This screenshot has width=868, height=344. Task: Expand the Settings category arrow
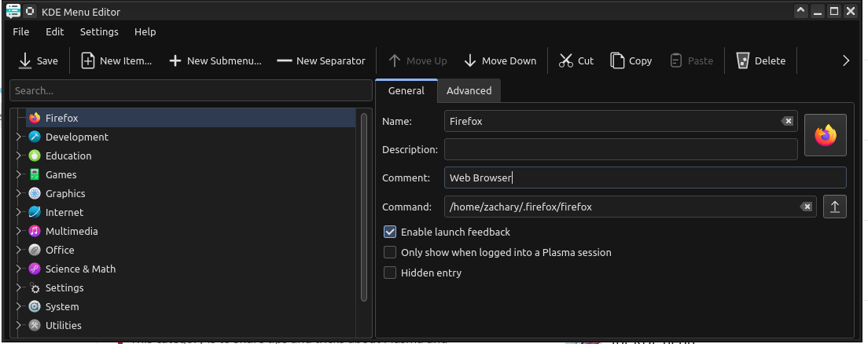click(19, 287)
